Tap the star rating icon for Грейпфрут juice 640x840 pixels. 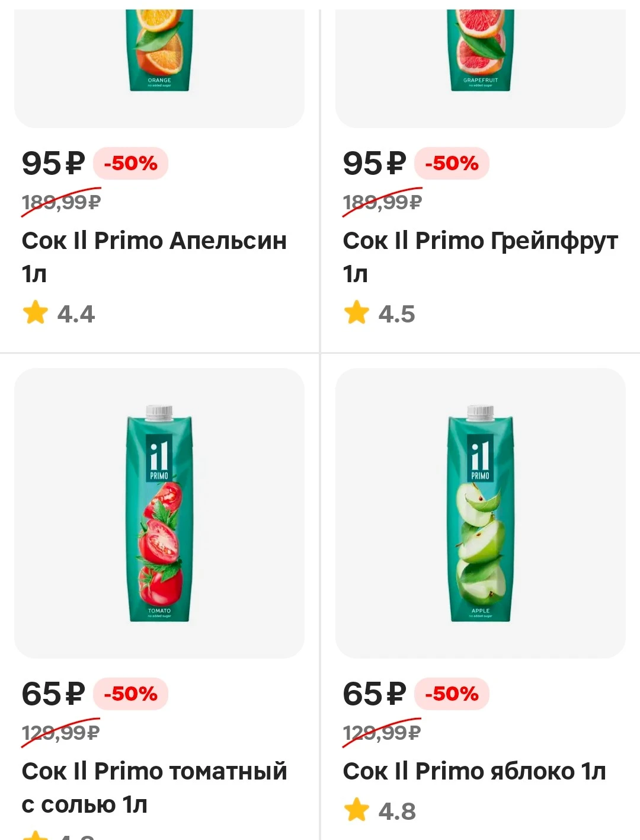(x=356, y=312)
